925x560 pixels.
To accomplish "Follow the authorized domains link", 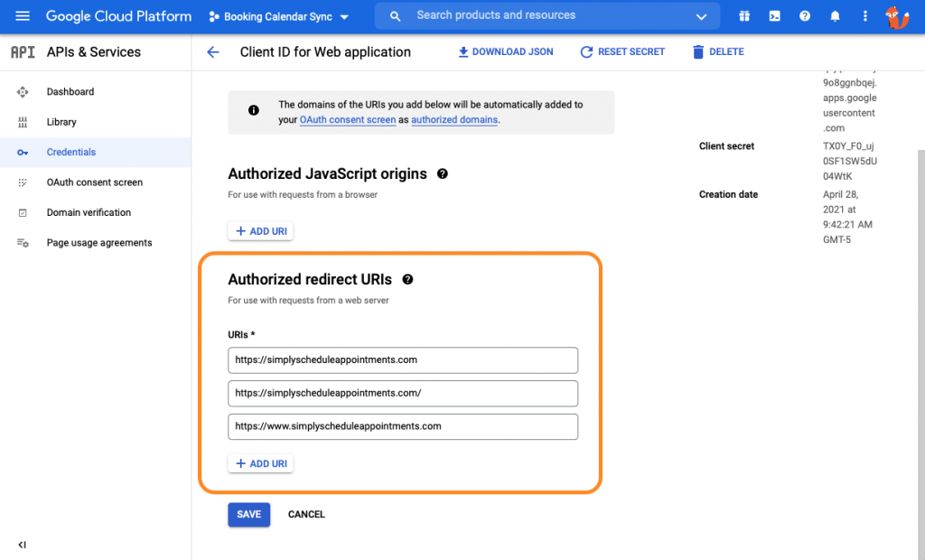I will tap(454, 120).
